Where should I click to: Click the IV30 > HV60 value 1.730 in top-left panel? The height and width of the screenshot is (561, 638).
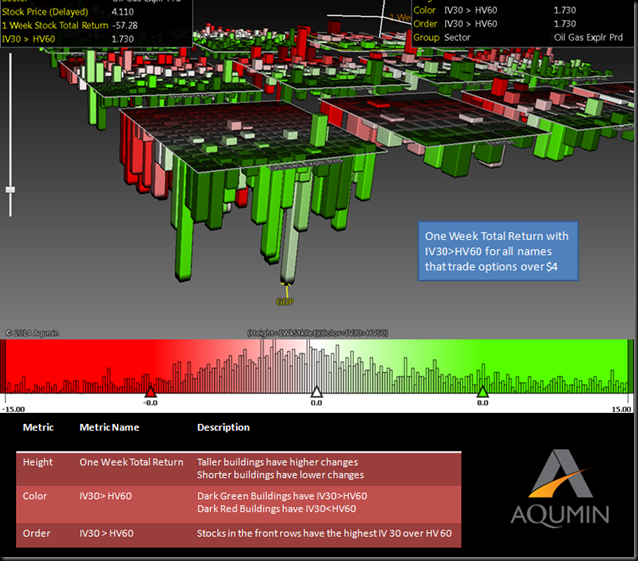click(x=122, y=39)
